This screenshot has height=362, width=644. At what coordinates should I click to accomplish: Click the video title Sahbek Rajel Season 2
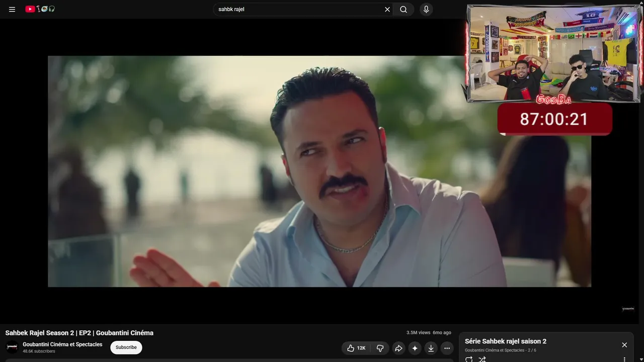[79, 333]
